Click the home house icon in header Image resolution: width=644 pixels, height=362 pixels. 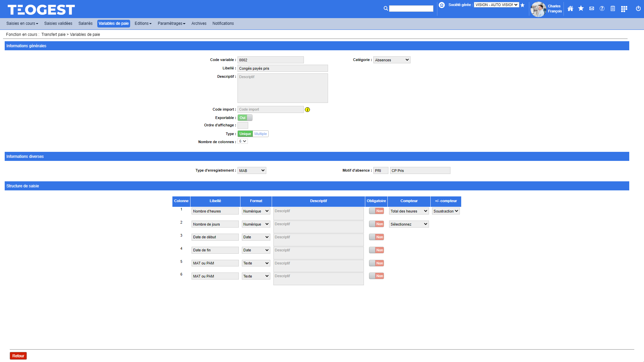[x=570, y=9]
